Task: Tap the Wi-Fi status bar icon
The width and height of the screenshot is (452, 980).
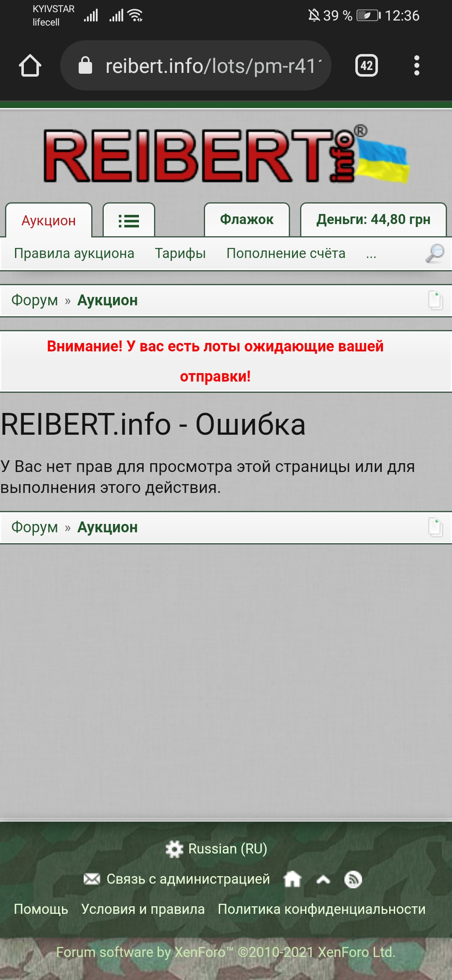Action: click(136, 15)
